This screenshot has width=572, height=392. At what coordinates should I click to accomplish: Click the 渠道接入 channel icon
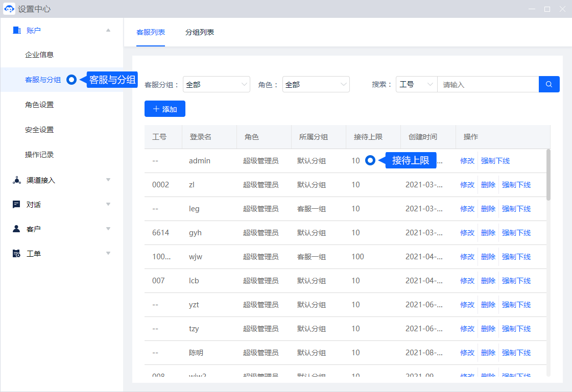[17, 180]
